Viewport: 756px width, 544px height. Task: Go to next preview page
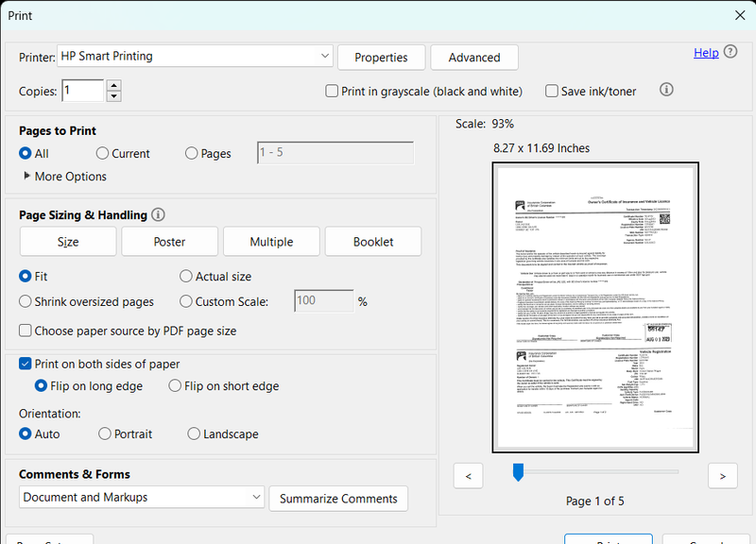click(x=722, y=476)
